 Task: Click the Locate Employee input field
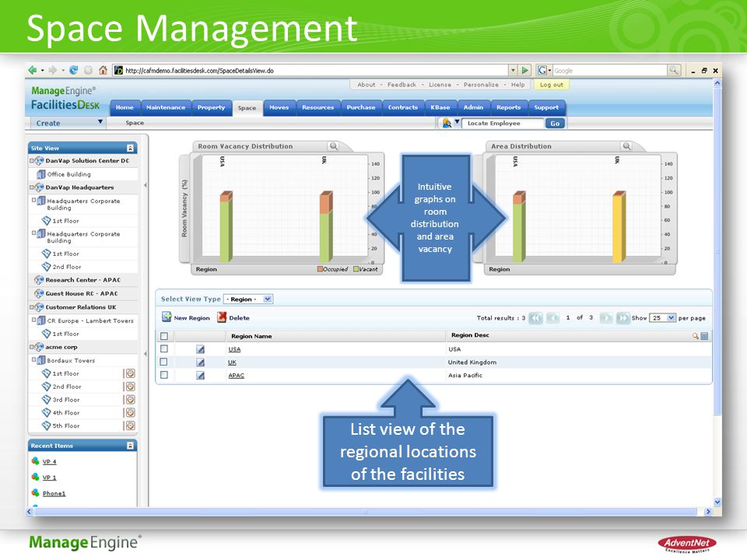pos(503,124)
